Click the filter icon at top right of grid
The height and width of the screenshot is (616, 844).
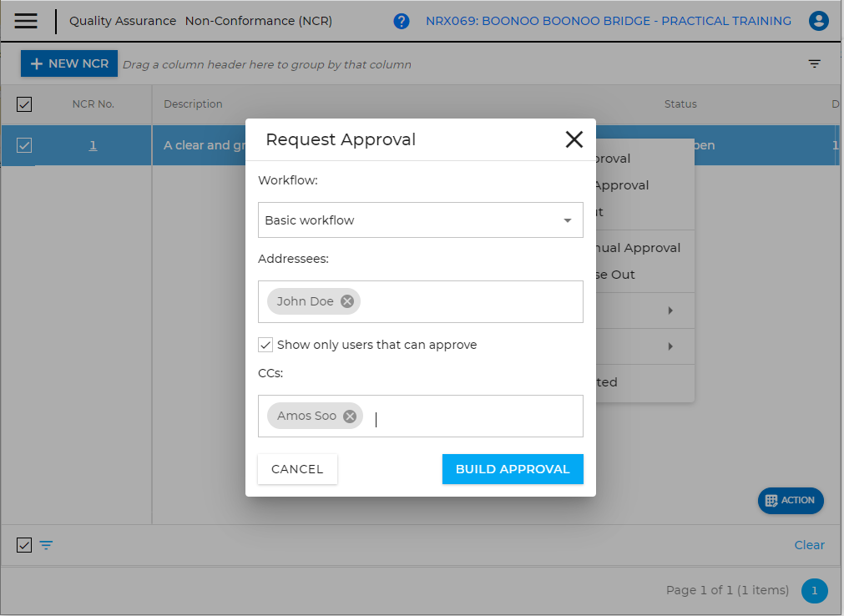pyautogui.click(x=815, y=64)
